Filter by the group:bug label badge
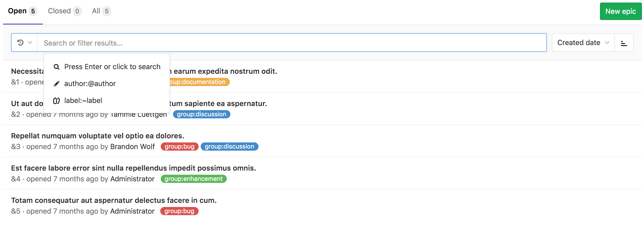The width and height of the screenshot is (644, 229). click(x=179, y=147)
